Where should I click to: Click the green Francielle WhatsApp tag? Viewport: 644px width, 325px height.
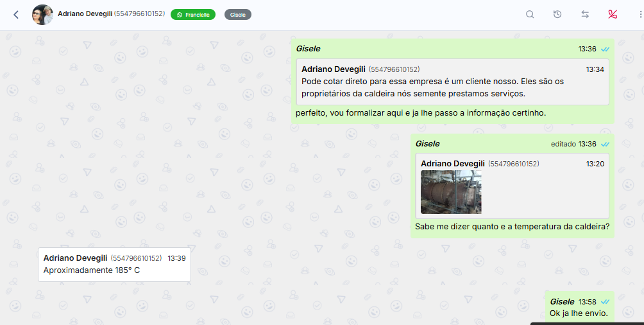point(193,14)
